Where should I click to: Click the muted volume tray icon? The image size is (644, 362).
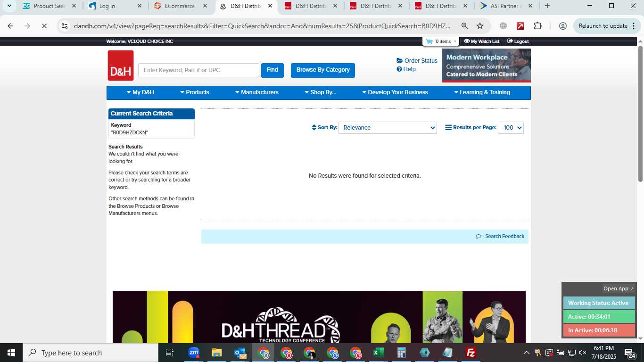583,353
